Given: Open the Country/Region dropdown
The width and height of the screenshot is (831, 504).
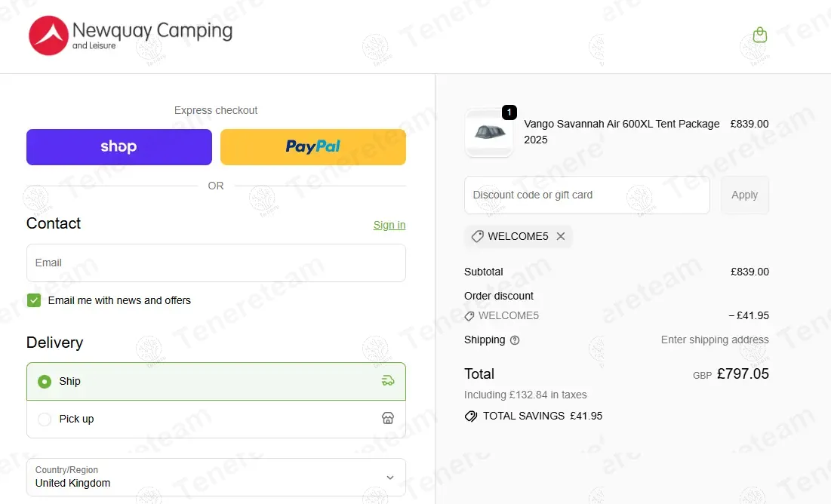Looking at the screenshot, I should (x=216, y=477).
